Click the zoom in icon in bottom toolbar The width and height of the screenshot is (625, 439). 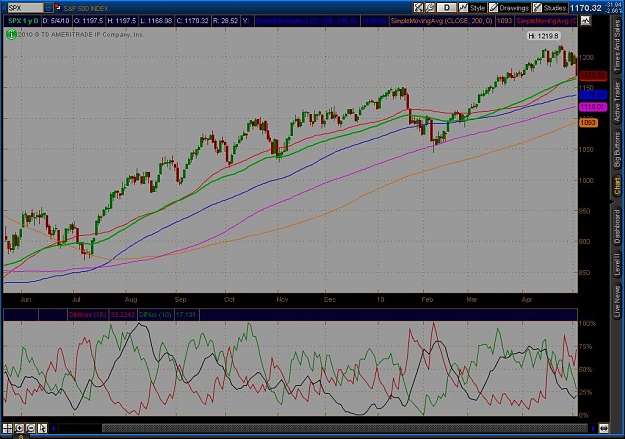(x=19, y=428)
